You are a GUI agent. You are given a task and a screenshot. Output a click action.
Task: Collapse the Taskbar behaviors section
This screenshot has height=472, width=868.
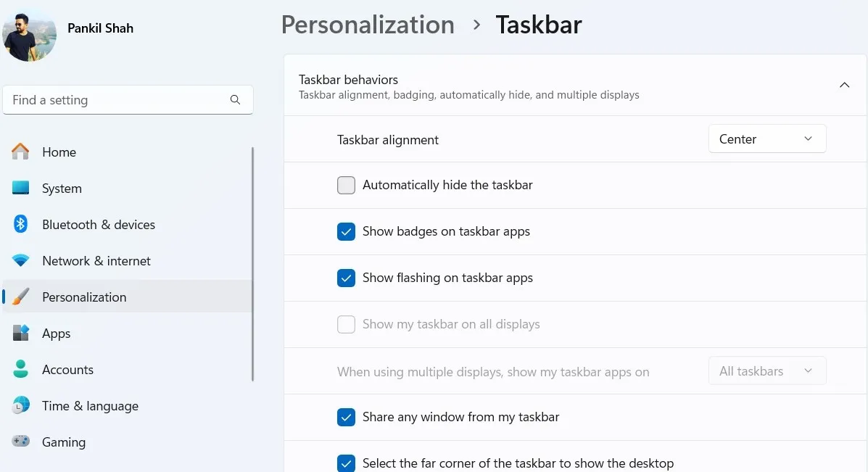tap(844, 84)
